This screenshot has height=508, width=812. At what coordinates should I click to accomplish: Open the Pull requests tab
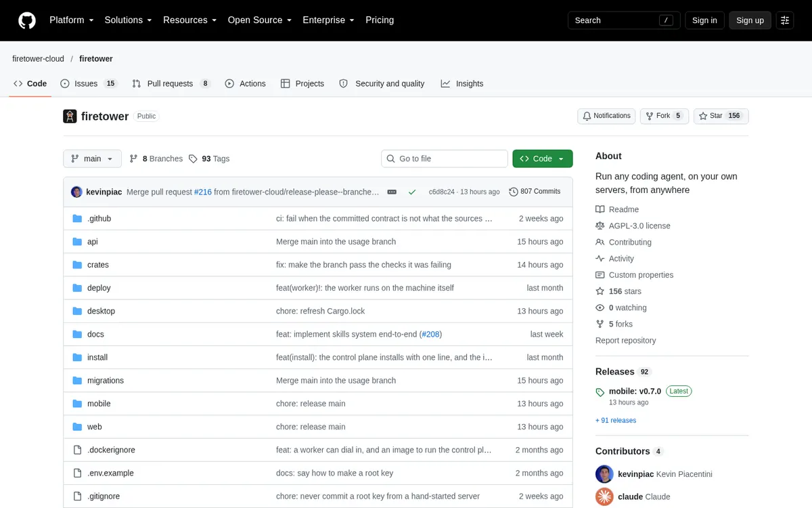[x=171, y=83]
